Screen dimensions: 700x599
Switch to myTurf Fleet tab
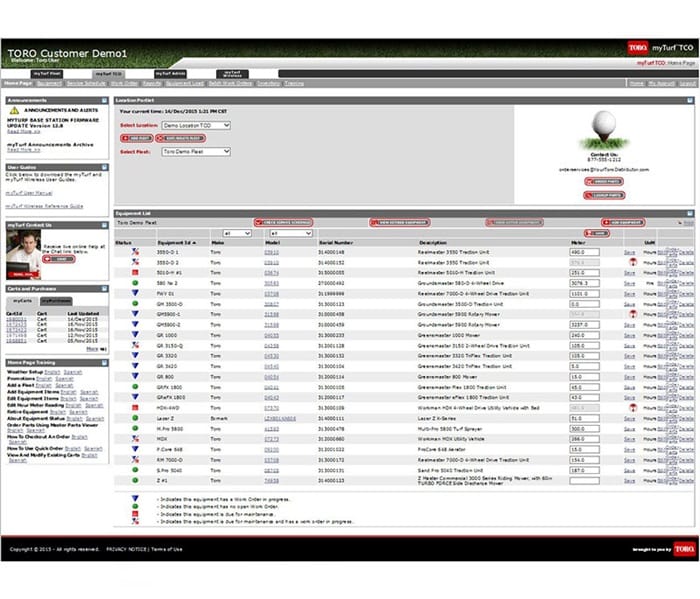click(x=47, y=74)
